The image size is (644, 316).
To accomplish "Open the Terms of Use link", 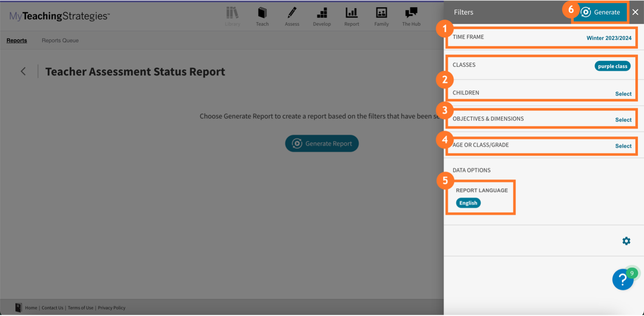I will (x=81, y=307).
